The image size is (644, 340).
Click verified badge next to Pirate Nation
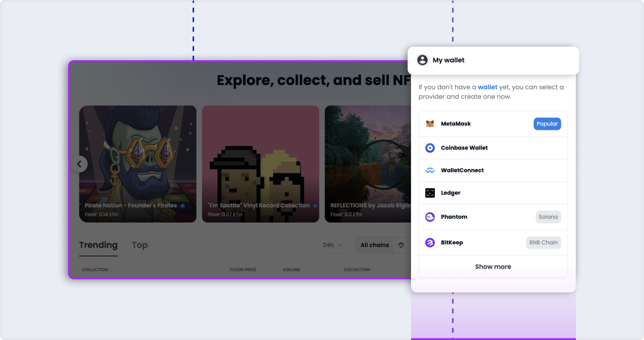[x=182, y=206]
